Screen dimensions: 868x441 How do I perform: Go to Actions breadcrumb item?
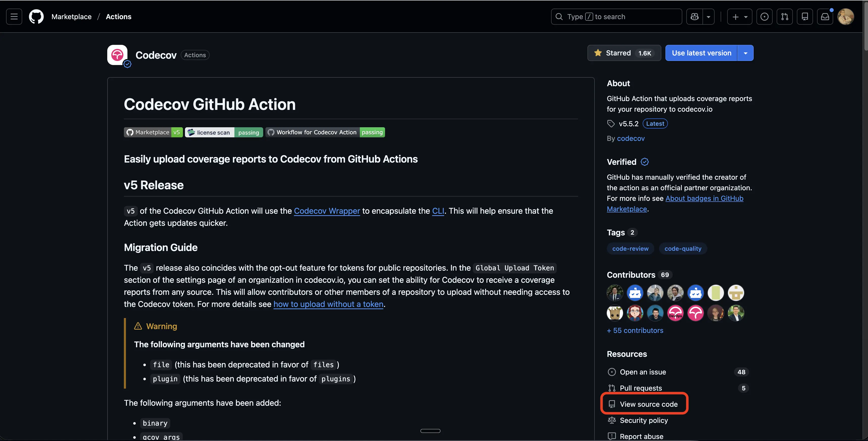coord(118,16)
